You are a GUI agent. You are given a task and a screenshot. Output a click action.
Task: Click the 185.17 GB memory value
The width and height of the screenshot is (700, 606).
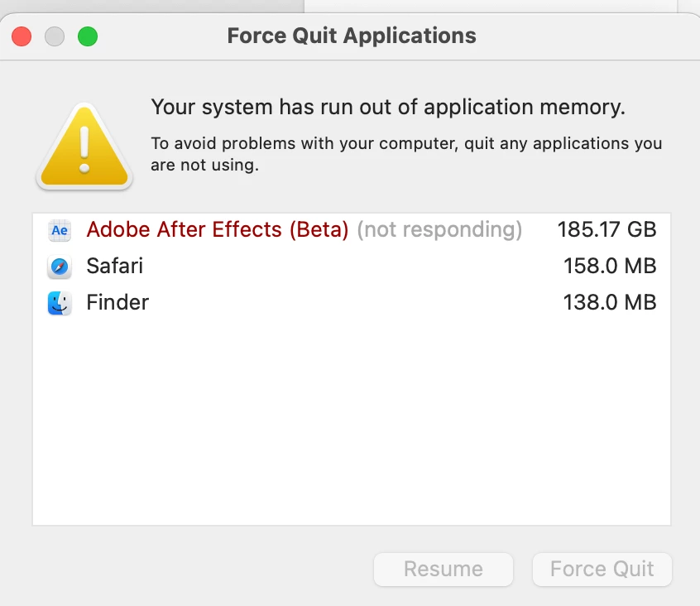[607, 230]
